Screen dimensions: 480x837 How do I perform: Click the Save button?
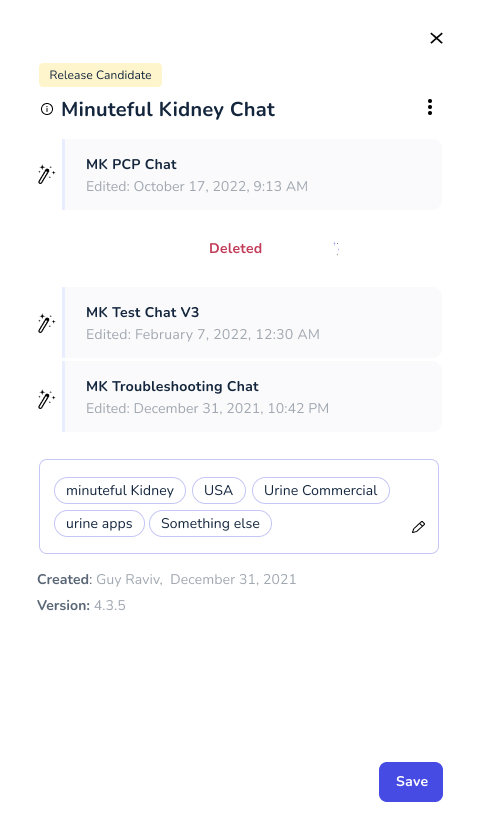[411, 781]
